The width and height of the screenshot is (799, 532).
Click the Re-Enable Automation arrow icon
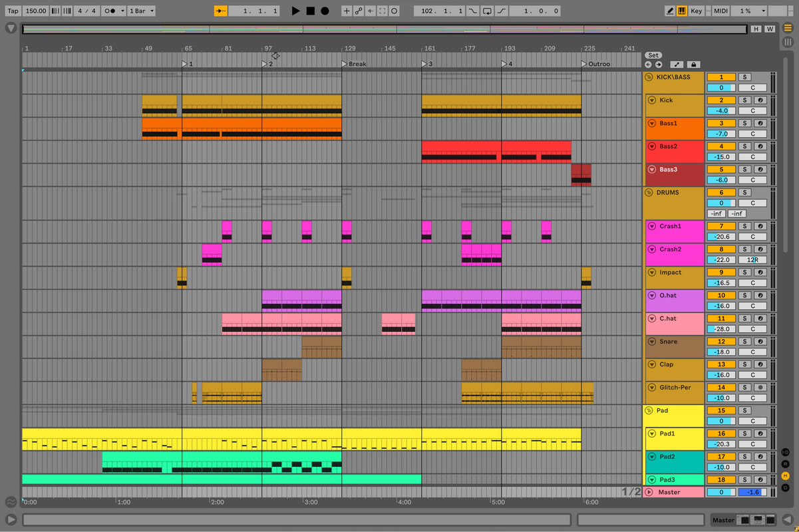tap(371, 11)
